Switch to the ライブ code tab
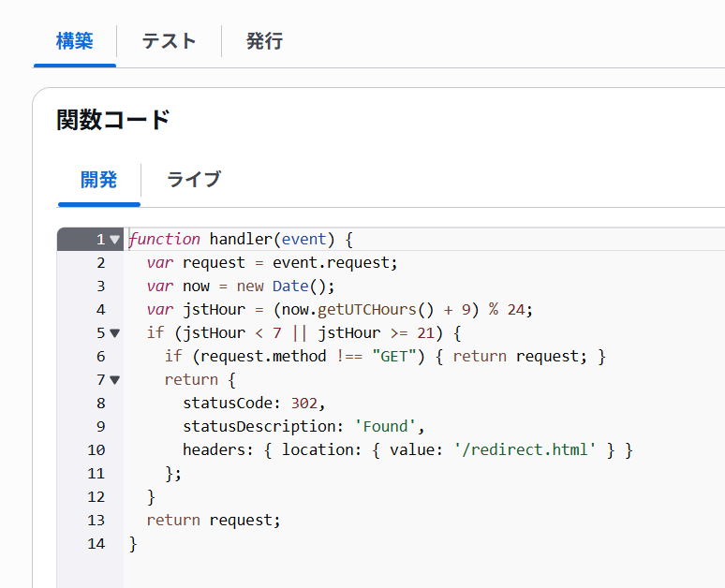The image size is (725, 588). point(193,180)
